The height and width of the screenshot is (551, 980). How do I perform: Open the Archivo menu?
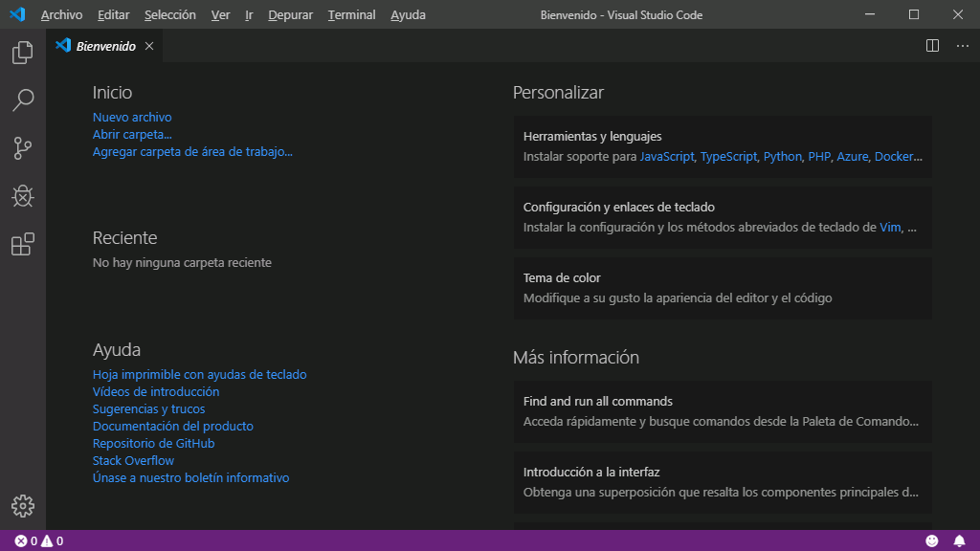tap(61, 15)
